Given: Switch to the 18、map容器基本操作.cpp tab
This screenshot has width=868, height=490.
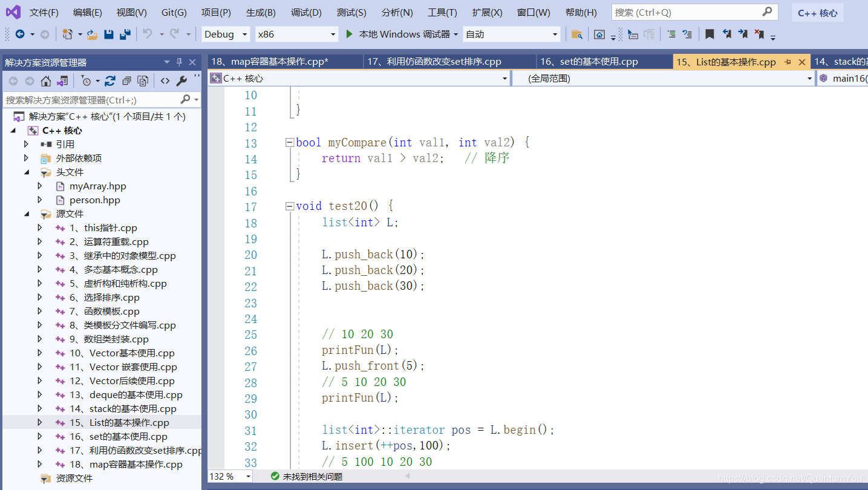Looking at the screenshot, I should 285,62.
